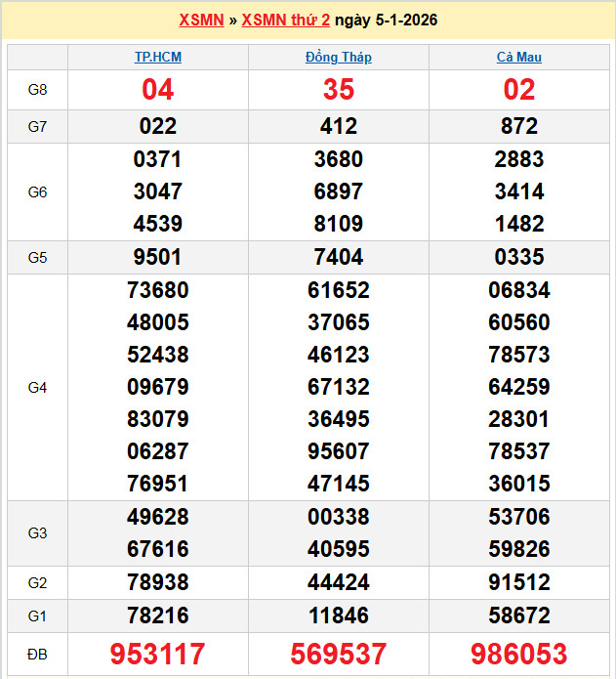Select G2 number 44424 for Đồng Tháp

pos(339,583)
